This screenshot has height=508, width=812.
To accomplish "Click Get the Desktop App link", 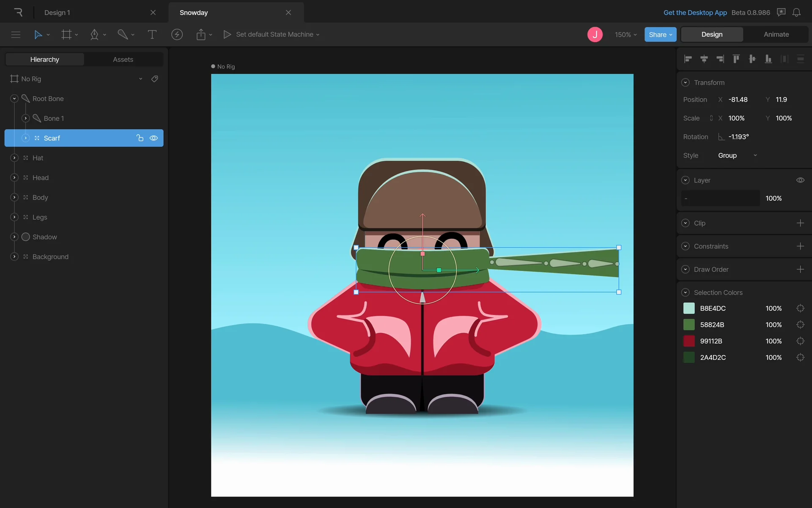I will [695, 12].
